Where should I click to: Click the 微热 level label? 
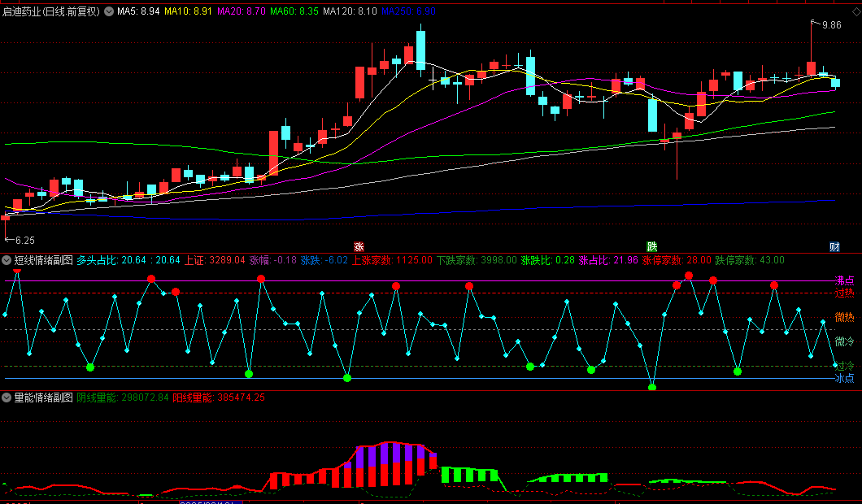[x=844, y=317]
